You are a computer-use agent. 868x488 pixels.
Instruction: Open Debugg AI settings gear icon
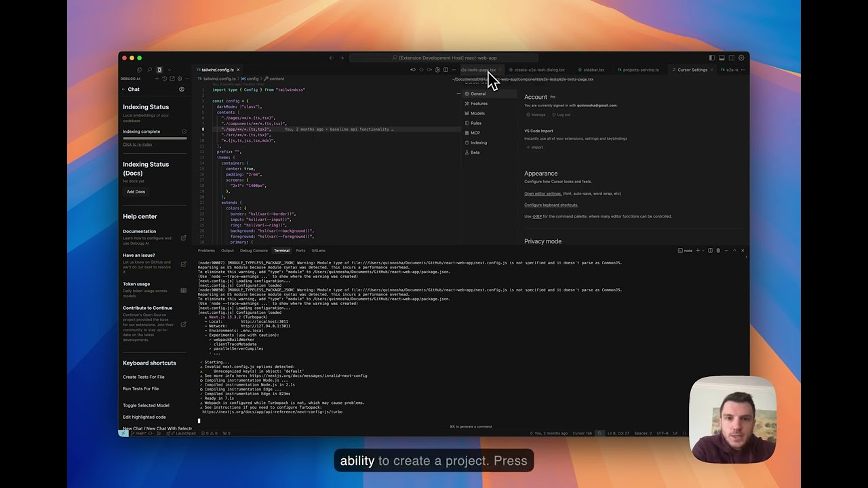pyautogui.click(x=179, y=79)
